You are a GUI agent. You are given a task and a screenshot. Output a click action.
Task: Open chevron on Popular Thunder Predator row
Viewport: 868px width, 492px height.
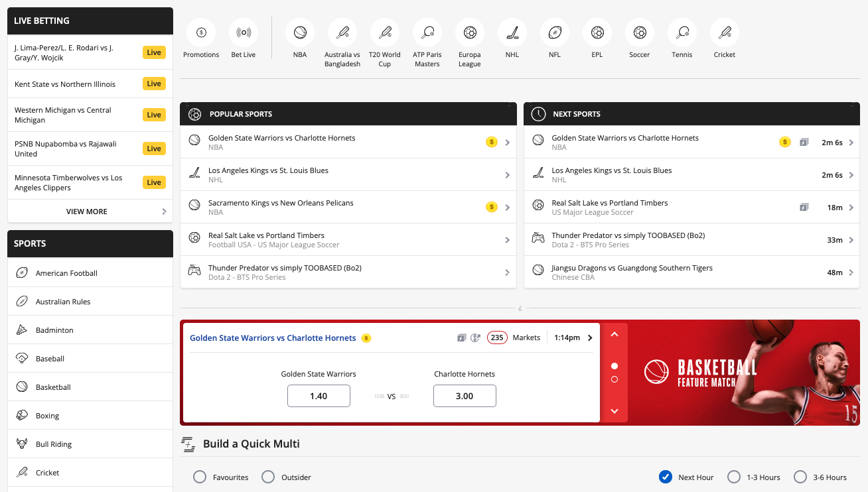click(508, 273)
